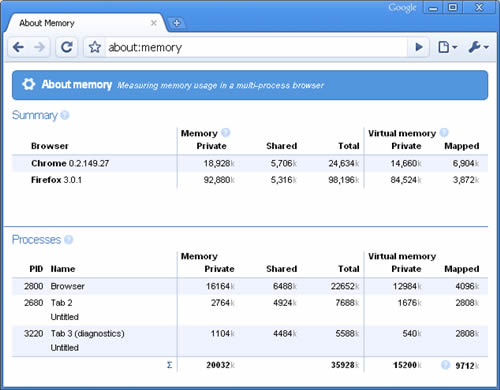Screen dimensions: 500x390
Task: Click the Processes heading
Action: (36, 240)
